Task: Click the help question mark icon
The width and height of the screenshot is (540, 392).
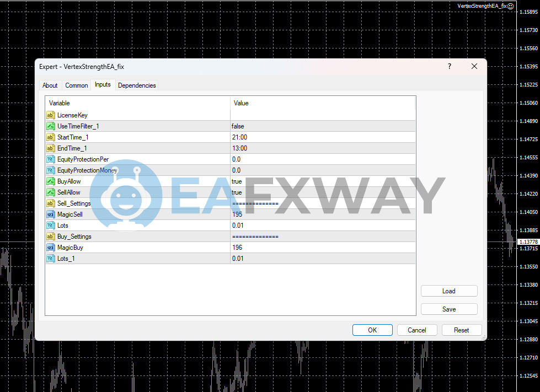Action: tap(449, 66)
